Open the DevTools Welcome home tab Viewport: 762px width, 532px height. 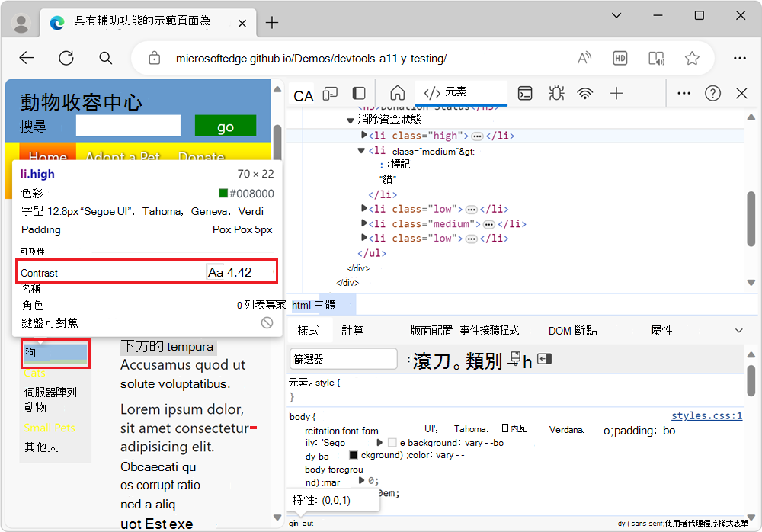pos(398,93)
